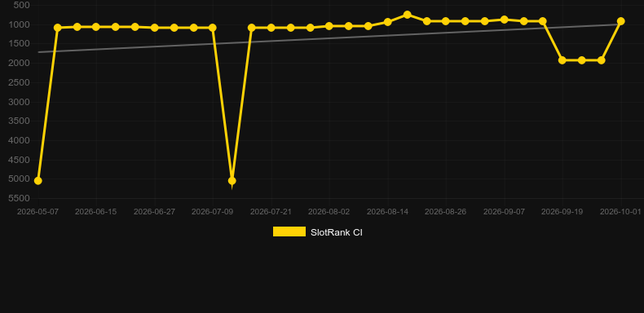Select the data point above 2026-06-27
The width and height of the screenshot is (644, 313).
point(154,28)
